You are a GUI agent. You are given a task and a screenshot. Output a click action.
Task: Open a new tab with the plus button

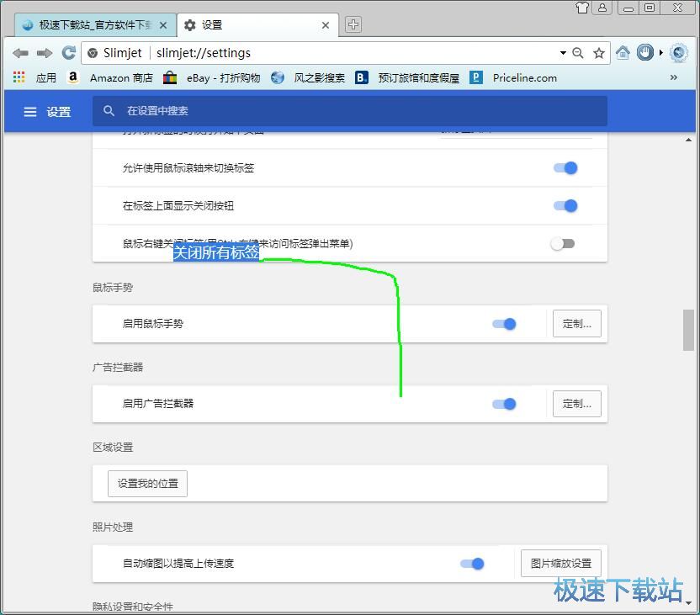pyautogui.click(x=353, y=24)
